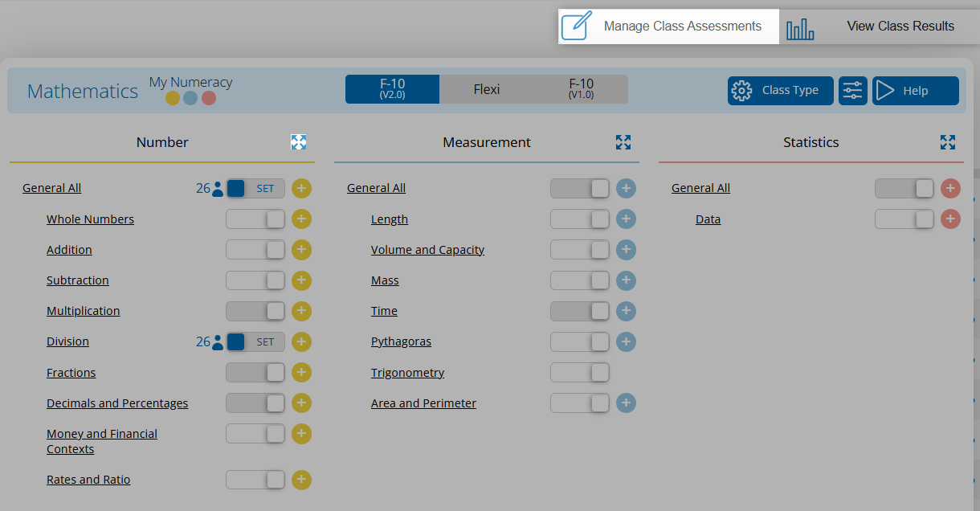Click the plus icon for Whole Numbers
This screenshot has height=511, width=980.
[x=301, y=219]
